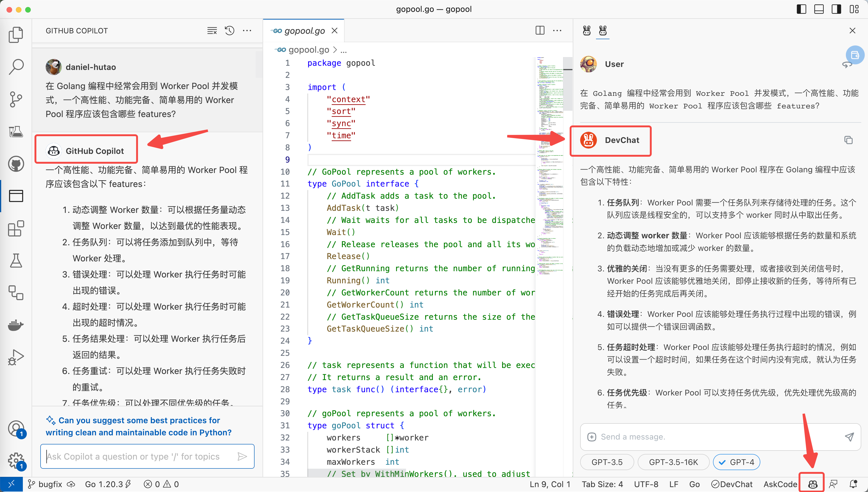Change file encoding 'UTF-8'

click(646, 484)
